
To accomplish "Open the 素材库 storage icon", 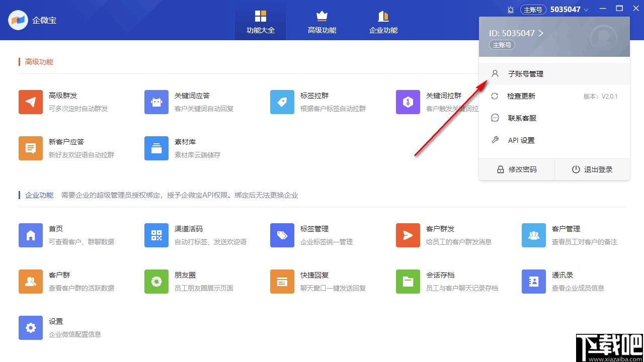I will coord(156,148).
